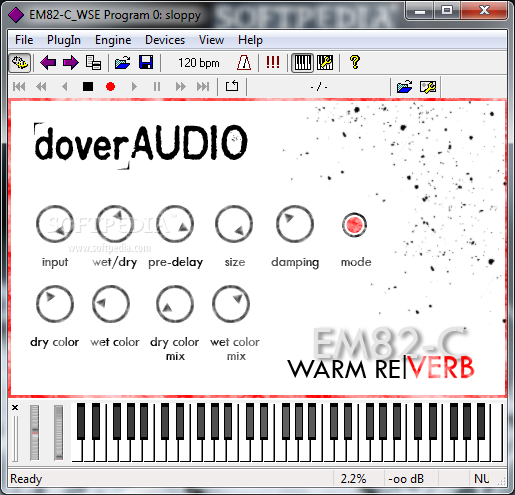This screenshot has height=495, width=515.
Task: Jump to end with skip-forward button
Action: tap(203, 87)
